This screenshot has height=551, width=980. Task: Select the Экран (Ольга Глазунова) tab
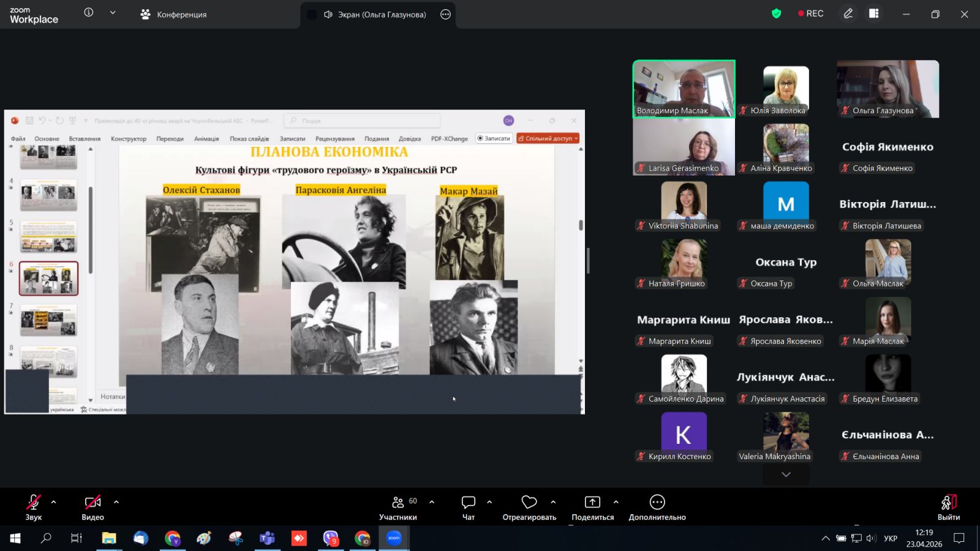point(375,14)
